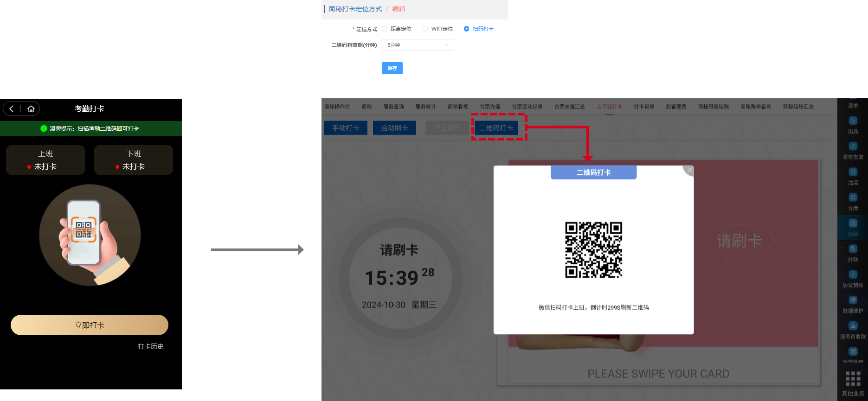Tap the 下班 未打卡 status card
The width and height of the screenshot is (868, 401).
(134, 160)
